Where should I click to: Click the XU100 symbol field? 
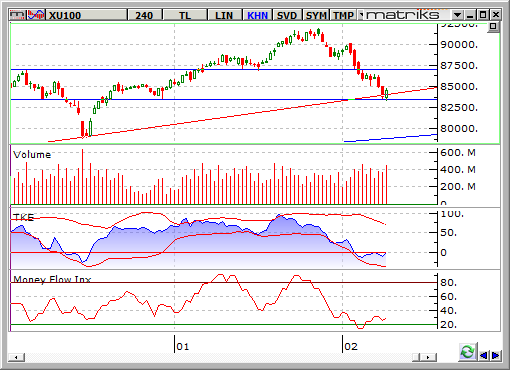(x=86, y=15)
